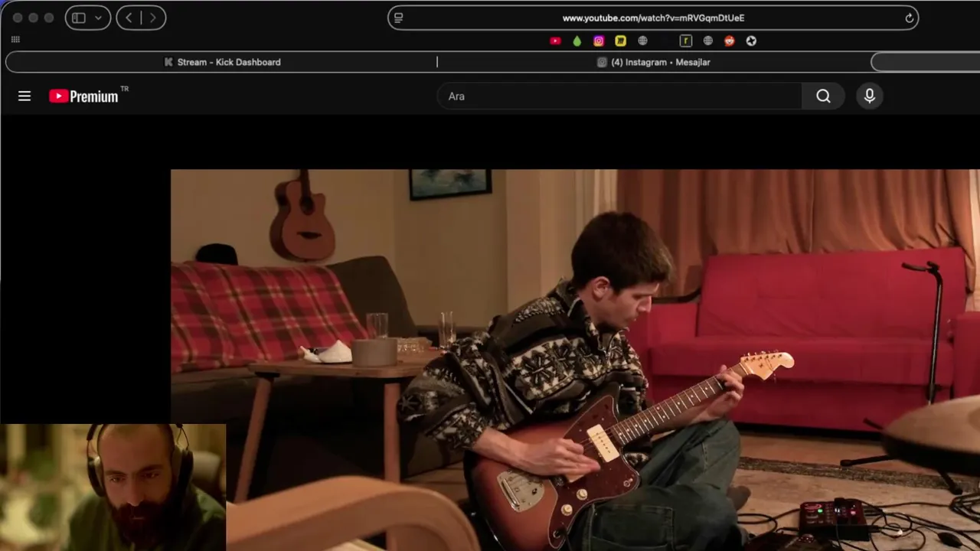Image resolution: width=980 pixels, height=551 pixels.
Task: Switch to the Stream - Kick Dashboard tab
Action: 222,62
